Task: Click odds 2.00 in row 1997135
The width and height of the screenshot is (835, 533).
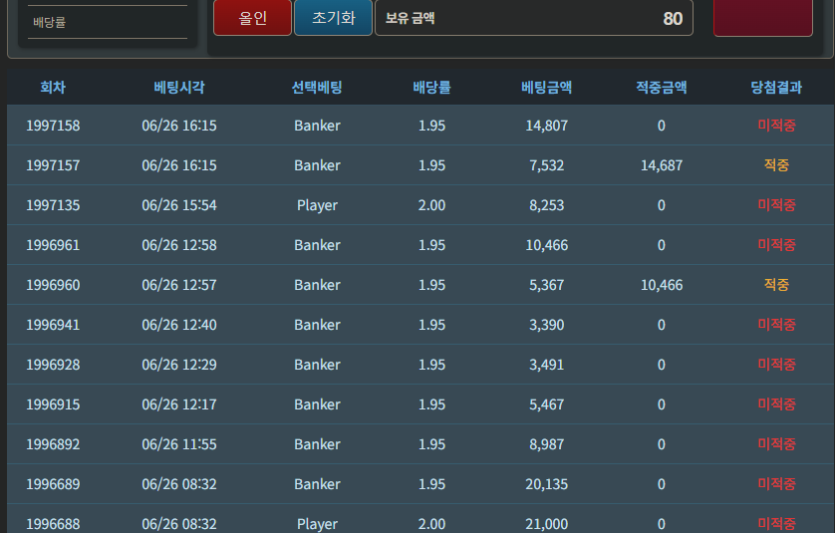Action: pyautogui.click(x=432, y=206)
